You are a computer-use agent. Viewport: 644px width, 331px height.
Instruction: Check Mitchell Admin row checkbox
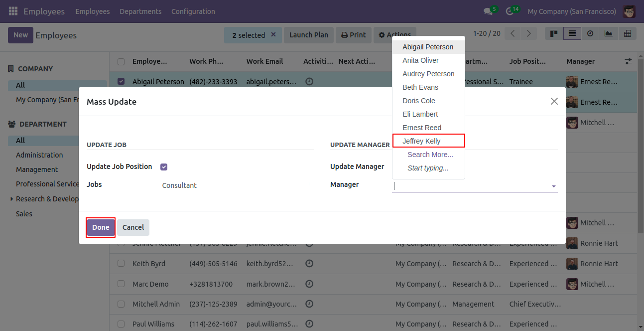click(121, 304)
